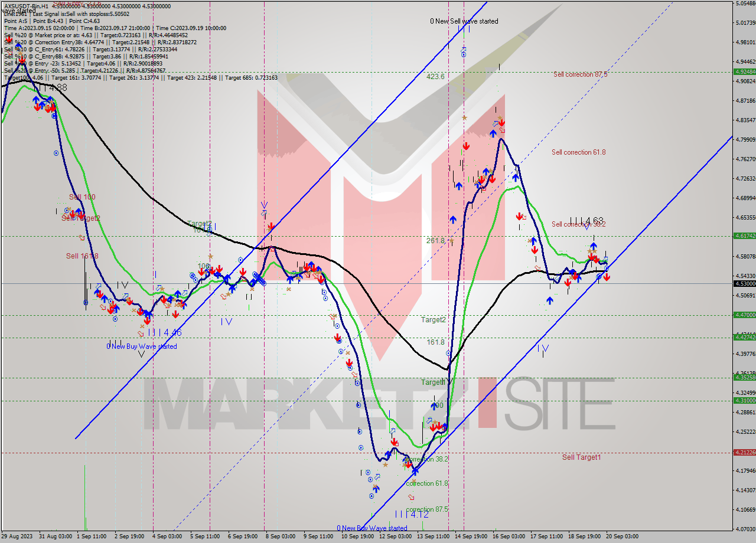Click the 'I I I 4.12' wave label
Screen dimensions: 756x543
412,515
